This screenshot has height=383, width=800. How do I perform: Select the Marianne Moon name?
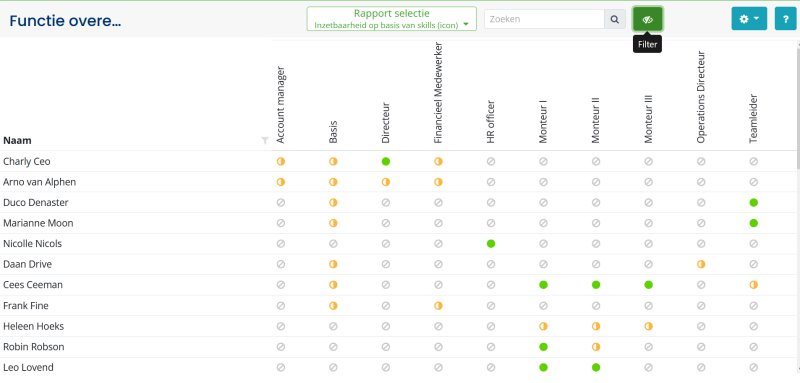coord(38,223)
